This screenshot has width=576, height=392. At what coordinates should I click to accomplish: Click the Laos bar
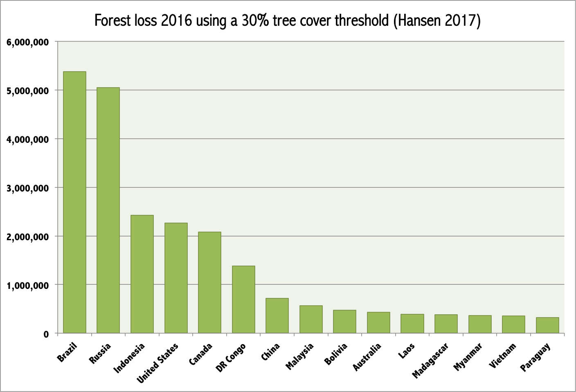412,324
